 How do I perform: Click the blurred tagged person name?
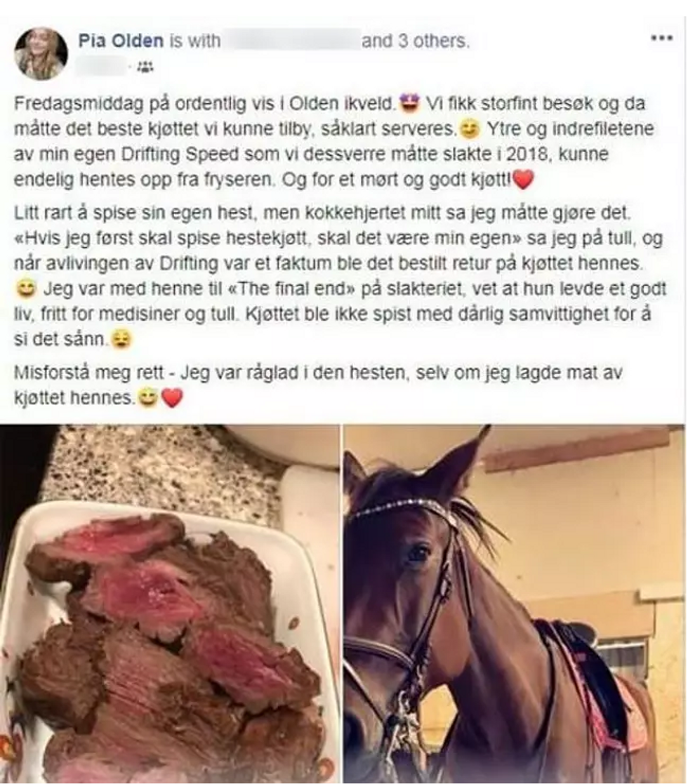291,40
